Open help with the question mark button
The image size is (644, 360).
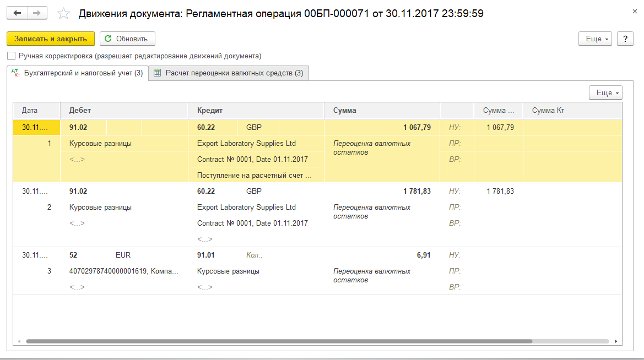point(625,39)
